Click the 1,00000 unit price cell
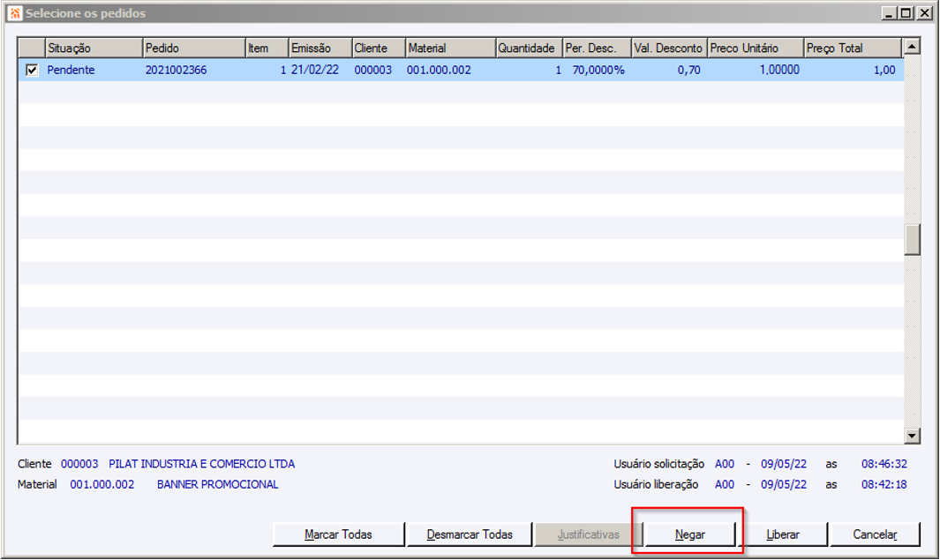Screen dimensions: 940x560 [x=779, y=70]
